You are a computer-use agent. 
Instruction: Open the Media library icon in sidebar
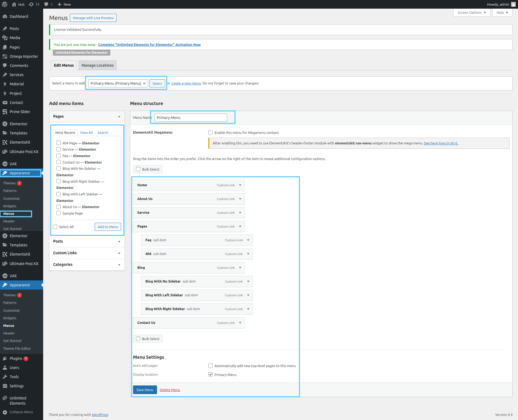pos(5,38)
